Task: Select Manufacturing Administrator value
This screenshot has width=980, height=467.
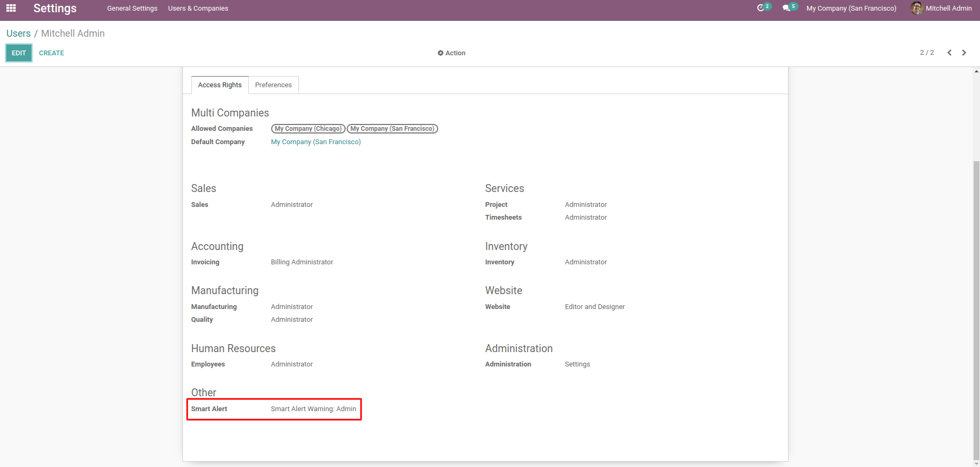Action: [x=292, y=307]
